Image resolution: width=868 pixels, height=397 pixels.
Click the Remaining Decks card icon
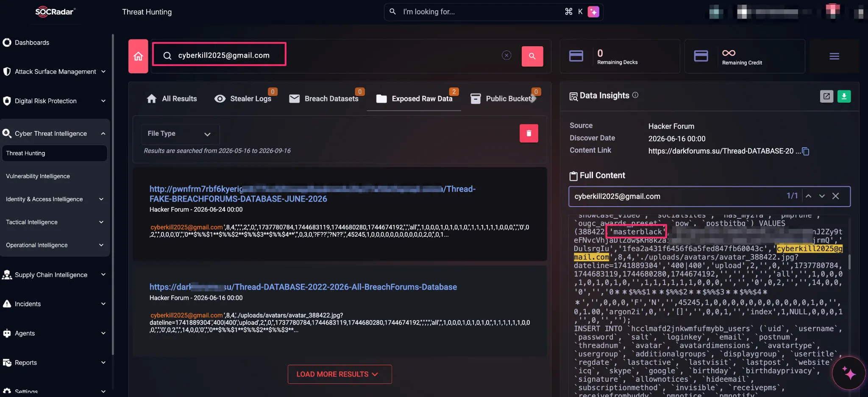[576, 56]
